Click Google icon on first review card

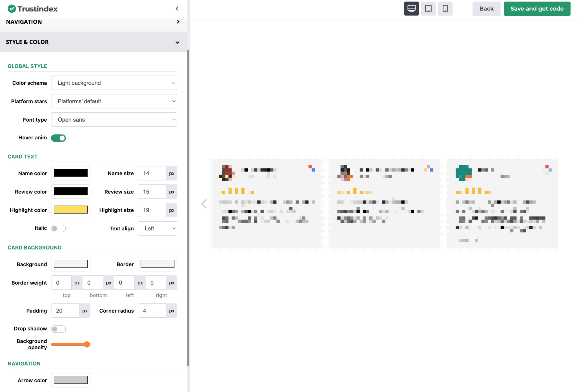point(312,168)
